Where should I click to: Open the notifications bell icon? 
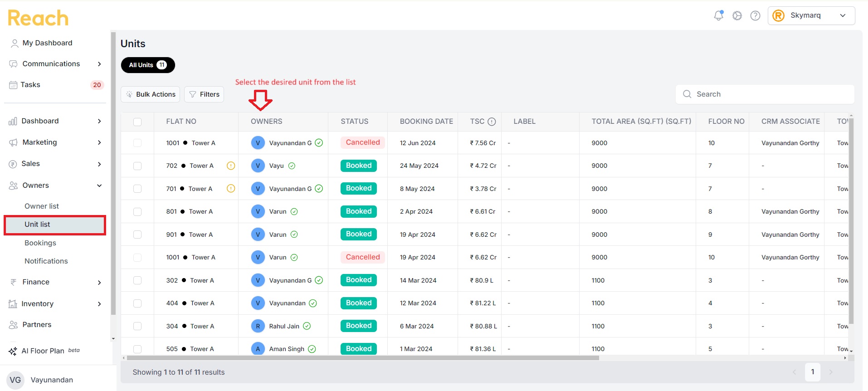[718, 15]
